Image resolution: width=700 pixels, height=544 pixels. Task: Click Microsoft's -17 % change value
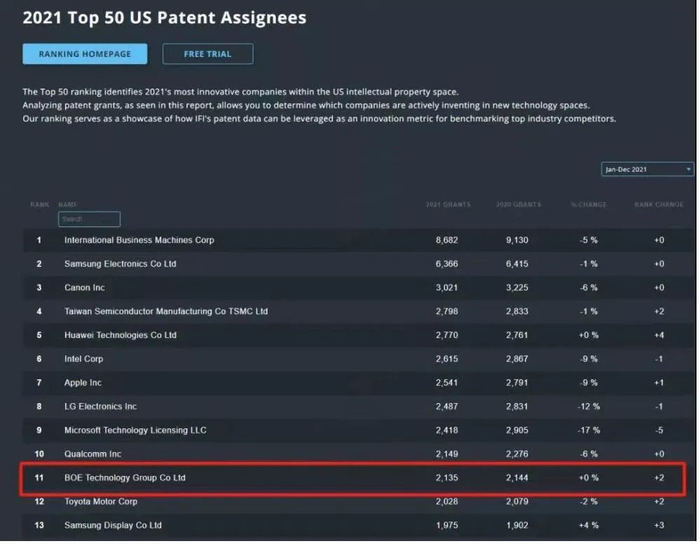tap(588, 430)
